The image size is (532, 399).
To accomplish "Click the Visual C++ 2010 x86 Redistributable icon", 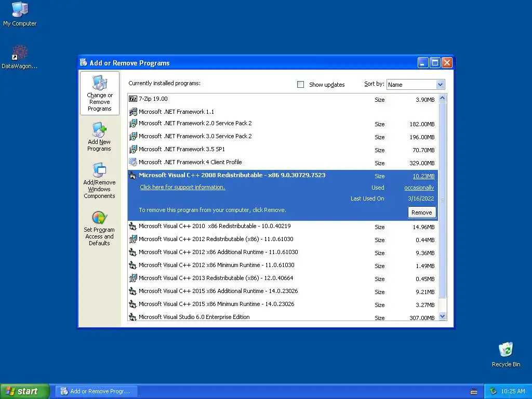I will [132, 226].
